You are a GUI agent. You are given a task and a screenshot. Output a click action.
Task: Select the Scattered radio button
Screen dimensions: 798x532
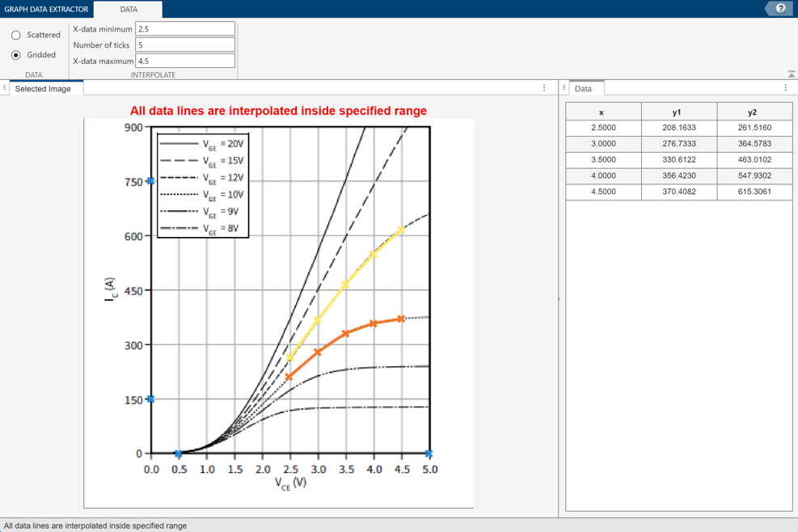[x=16, y=36]
